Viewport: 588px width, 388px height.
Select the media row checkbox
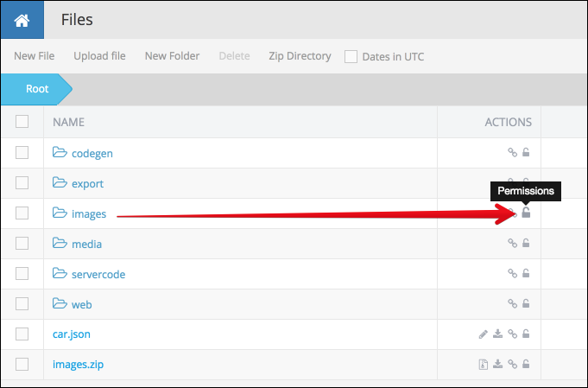(x=22, y=243)
